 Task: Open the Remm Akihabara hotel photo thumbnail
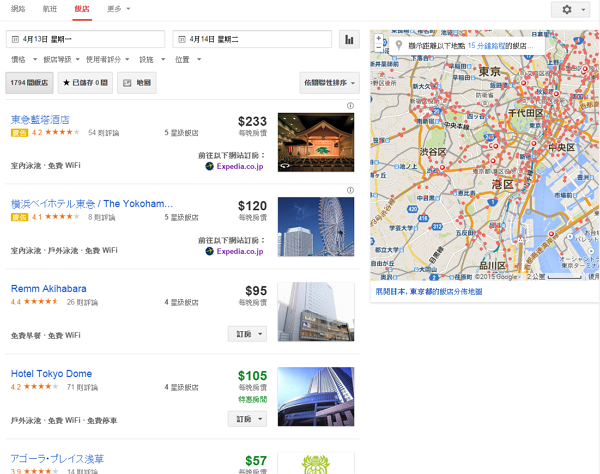(315, 312)
